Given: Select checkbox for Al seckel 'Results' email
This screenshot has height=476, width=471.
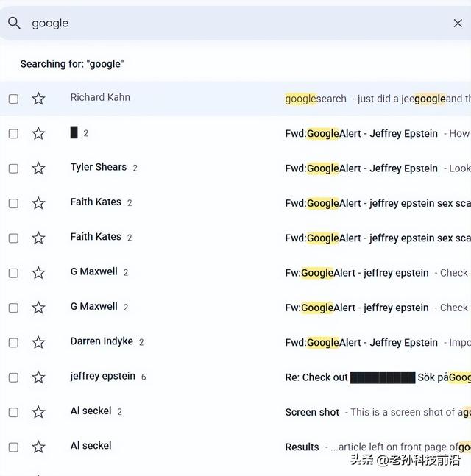Looking at the screenshot, I should [13, 447].
